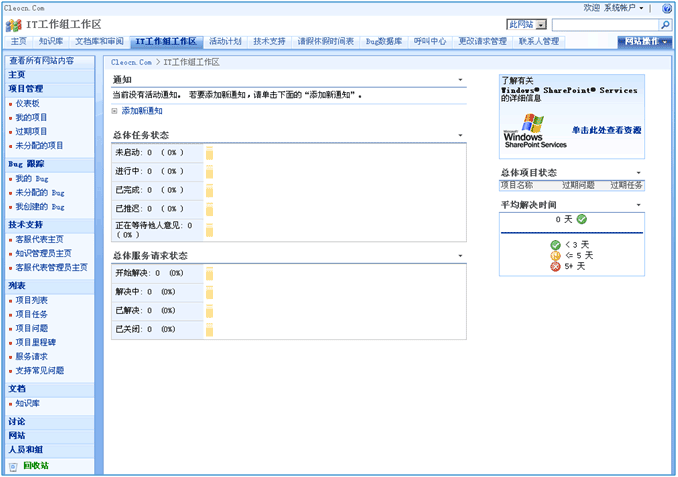Click the red 5+ 天 status icon
678x477 pixels.
click(x=555, y=267)
